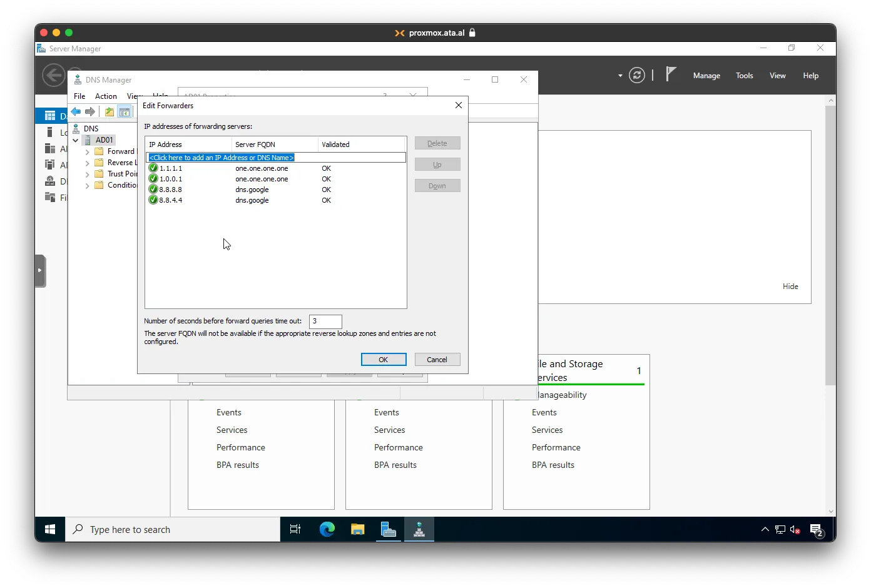The height and width of the screenshot is (588, 871).
Task: Click the Forward Lookup Zones folder icon
Action: point(99,151)
